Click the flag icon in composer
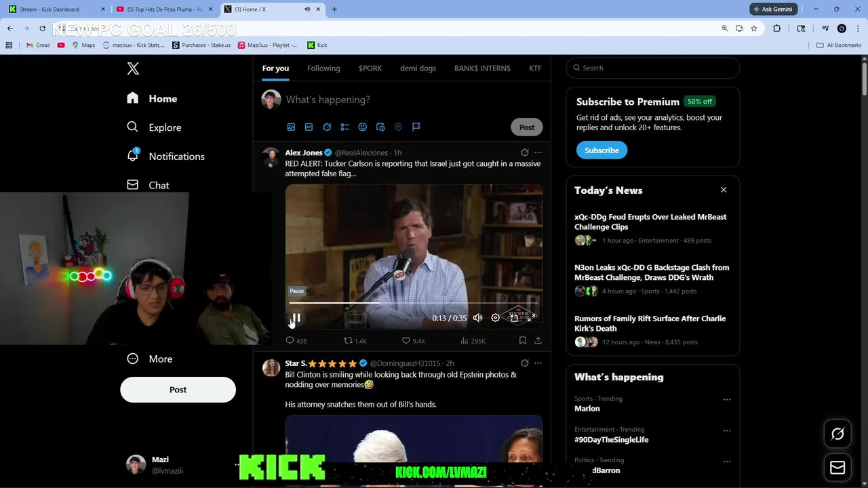The image size is (868, 488). (416, 127)
